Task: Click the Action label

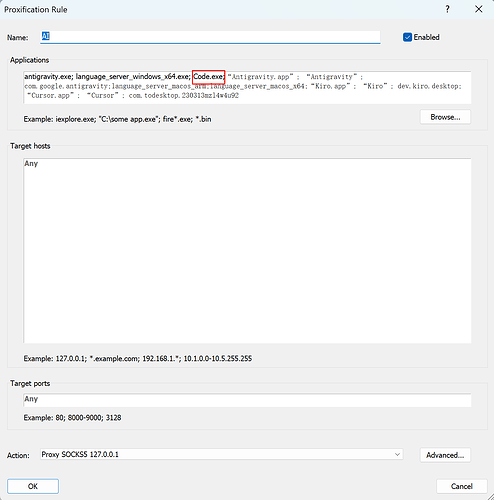Action: (x=18, y=455)
